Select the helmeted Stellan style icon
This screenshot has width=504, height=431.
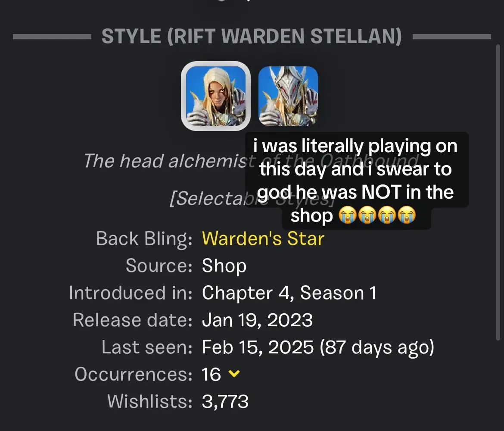288,96
